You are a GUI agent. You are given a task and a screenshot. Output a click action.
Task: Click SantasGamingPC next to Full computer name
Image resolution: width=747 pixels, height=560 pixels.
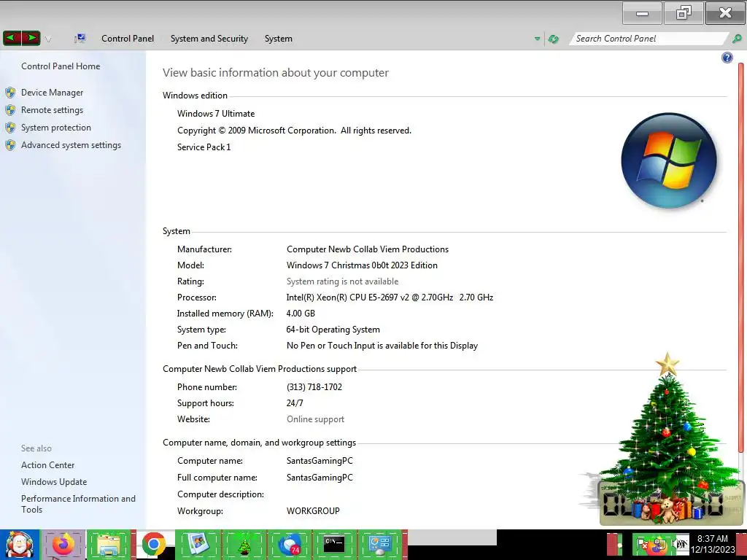point(320,478)
